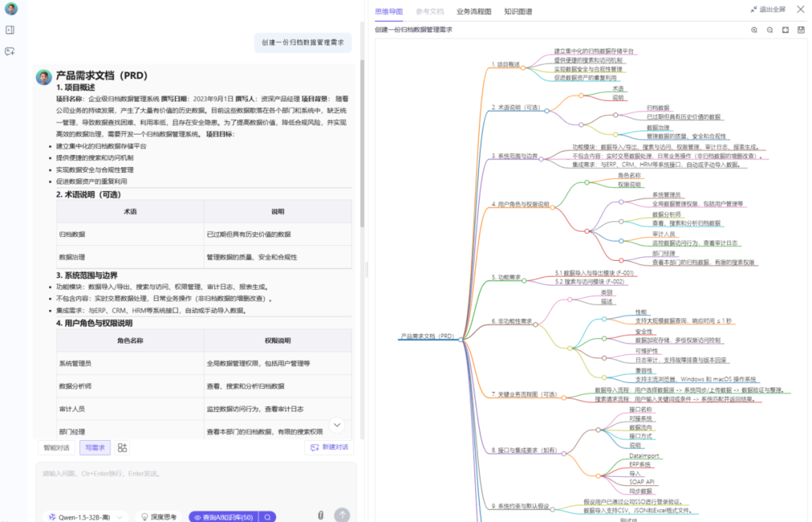Select mind map leaf 5.1 数据导入与导出模块 (F-001)
This screenshot has height=522, width=812.
coord(594,273)
